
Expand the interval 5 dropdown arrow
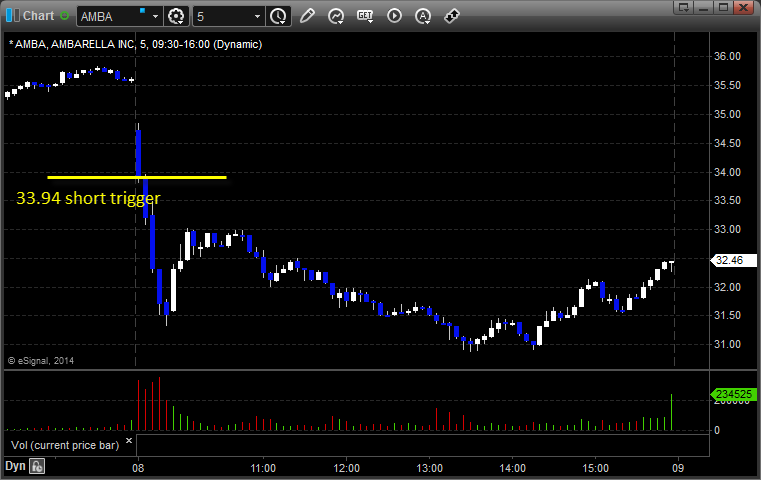258,17
